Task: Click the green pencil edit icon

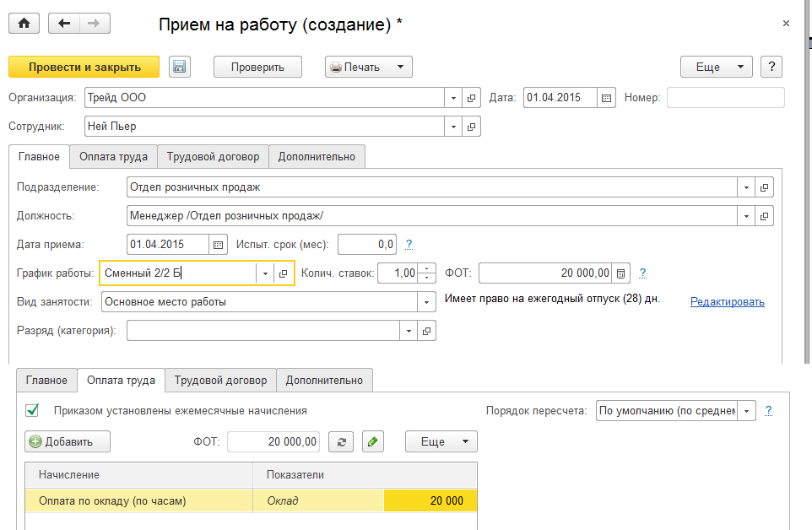Action: click(373, 441)
